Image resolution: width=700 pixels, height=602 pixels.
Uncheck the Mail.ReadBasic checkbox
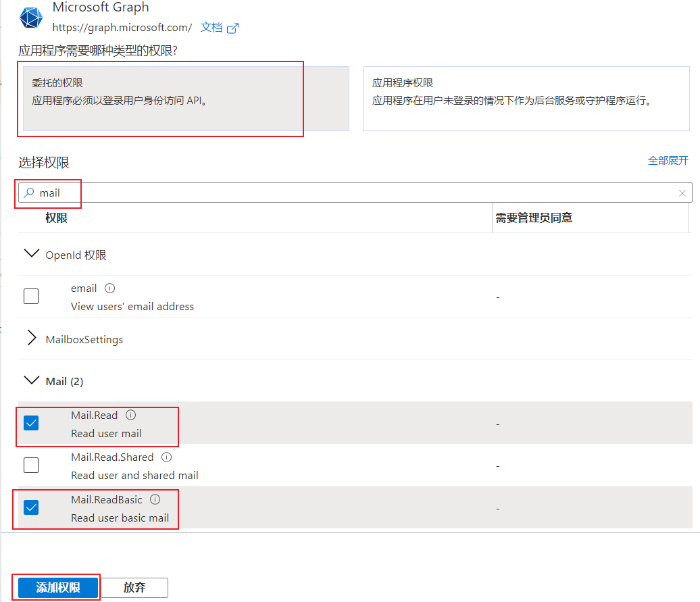[x=31, y=507]
